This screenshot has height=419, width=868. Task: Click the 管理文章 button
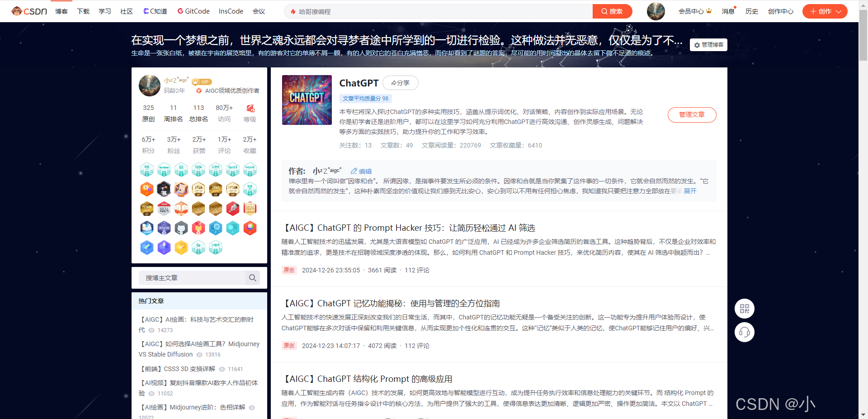click(692, 114)
